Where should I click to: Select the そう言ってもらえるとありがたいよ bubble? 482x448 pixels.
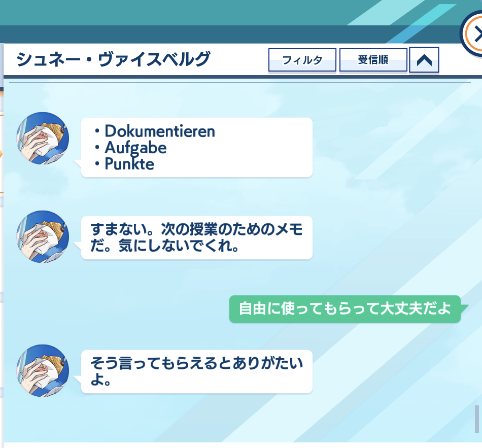pyautogui.click(x=197, y=371)
